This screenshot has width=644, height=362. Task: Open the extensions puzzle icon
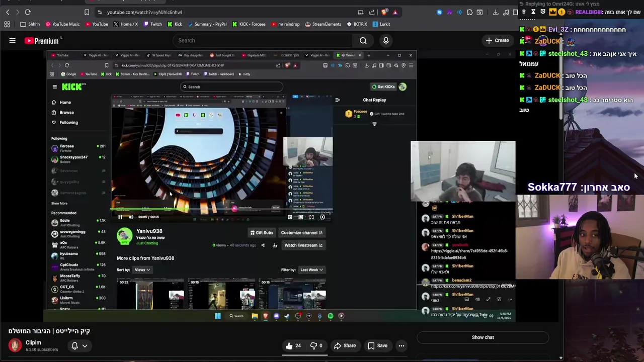pyautogui.click(x=469, y=12)
